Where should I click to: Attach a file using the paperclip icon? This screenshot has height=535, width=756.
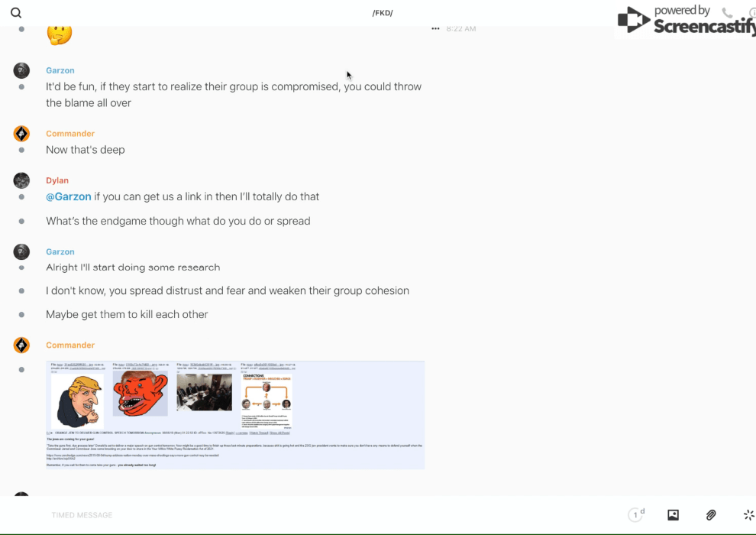[x=711, y=515]
